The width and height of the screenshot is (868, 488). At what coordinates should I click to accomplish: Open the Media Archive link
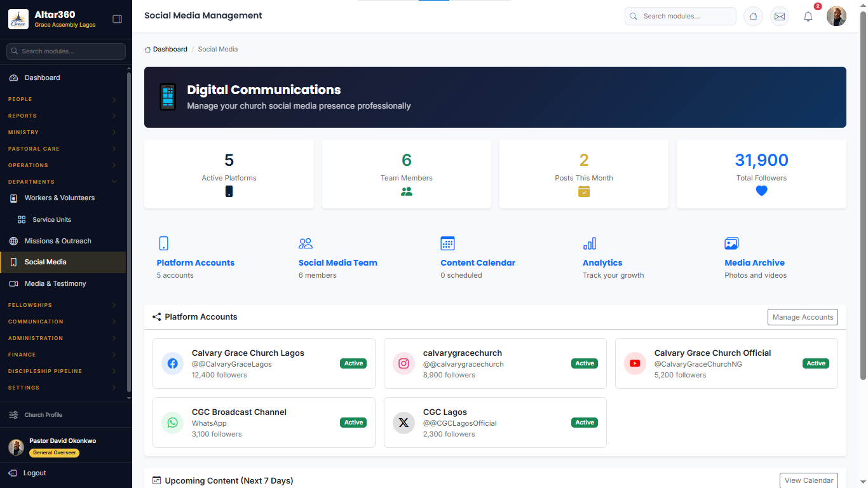tap(754, 262)
